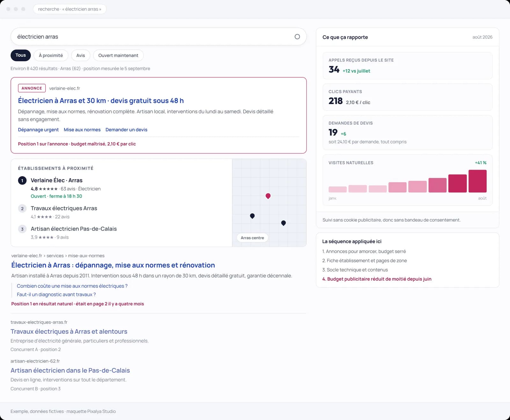
Task: Click the number 1 badge beside Verlaine Élec
Action: (x=22, y=181)
